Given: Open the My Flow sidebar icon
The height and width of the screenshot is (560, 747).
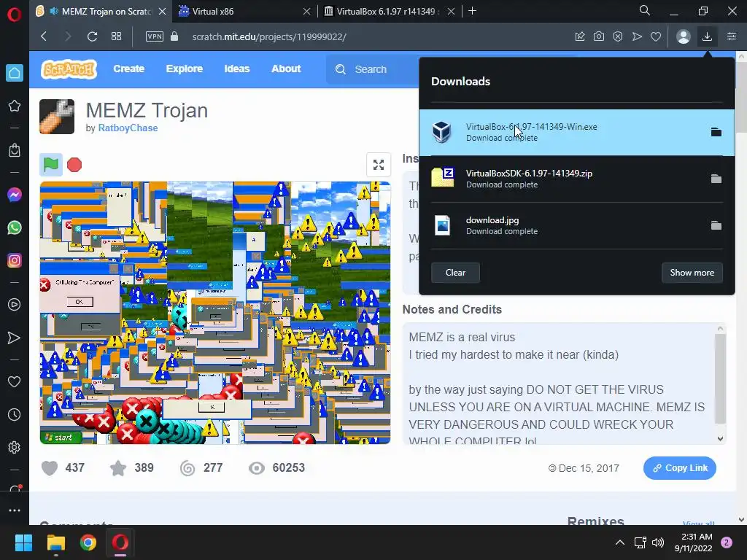Looking at the screenshot, I should pyautogui.click(x=15, y=338).
